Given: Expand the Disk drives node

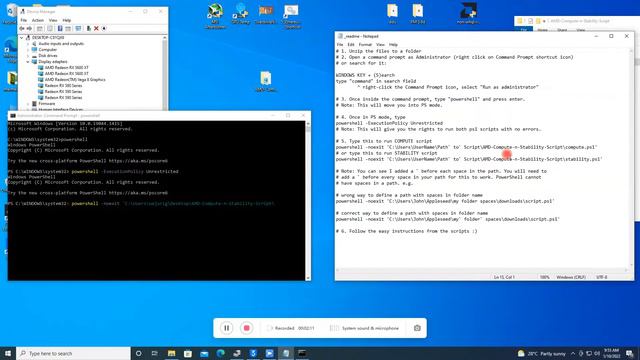Looking at the screenshot, I should click(28, 56).
